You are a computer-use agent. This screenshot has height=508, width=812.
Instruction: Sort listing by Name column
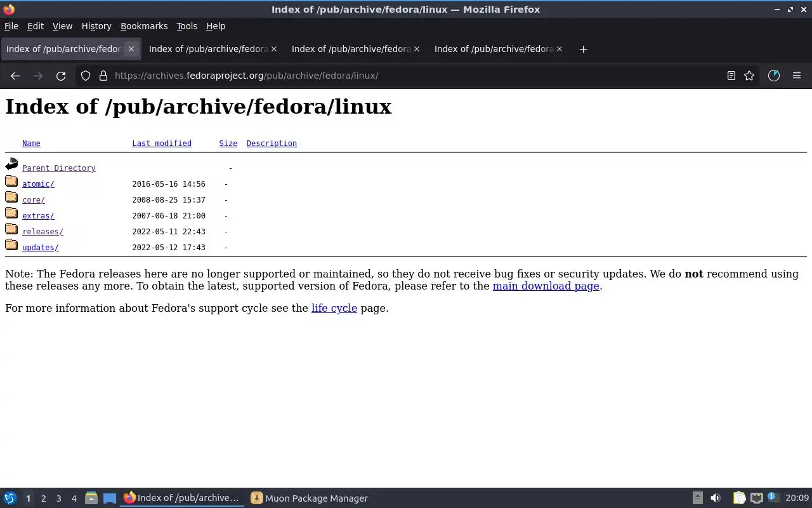pos(31,144)
